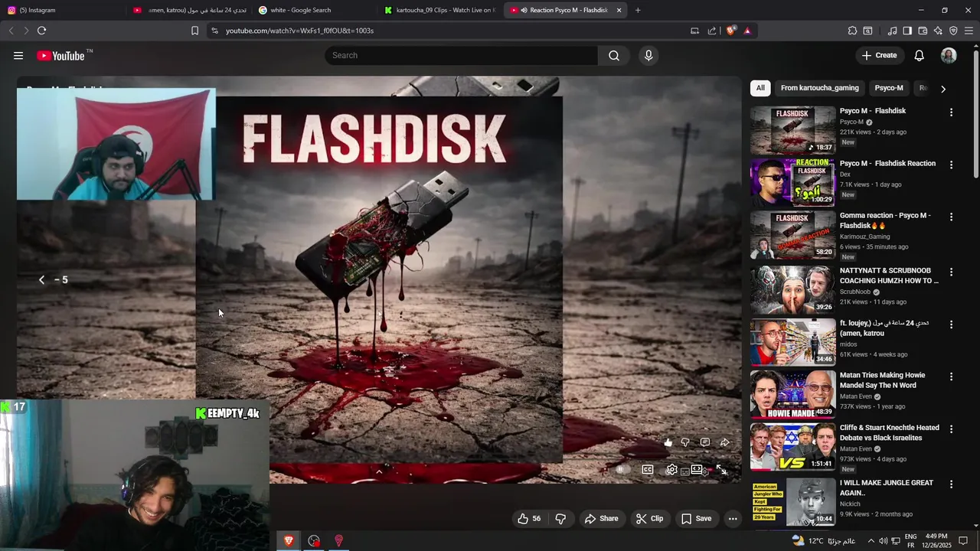Open Matan Tries Making Howie Mandel link
Image resolution: width=980 pixels, height=551 pixels.
(x=882, y=380)
